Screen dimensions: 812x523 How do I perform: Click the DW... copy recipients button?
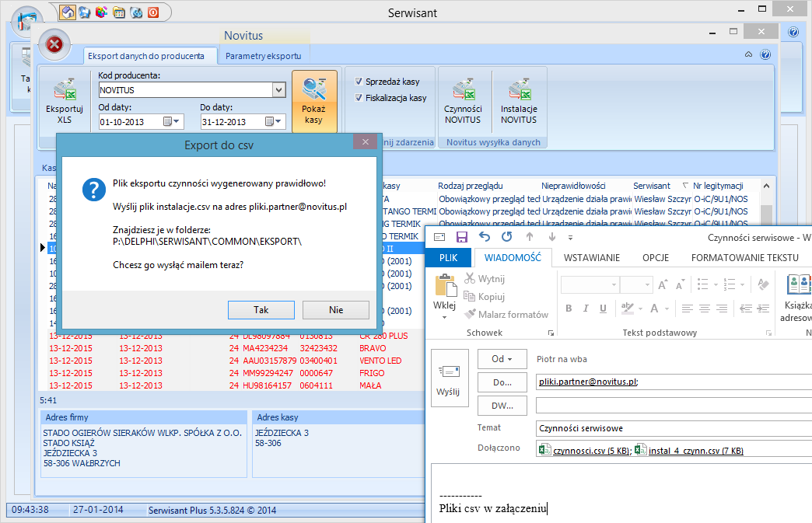pos(502,406)
